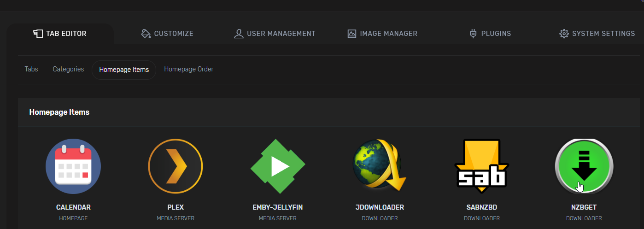Click the PLEX label text
This screenshot has height=229, width=644.
[176, 207]
